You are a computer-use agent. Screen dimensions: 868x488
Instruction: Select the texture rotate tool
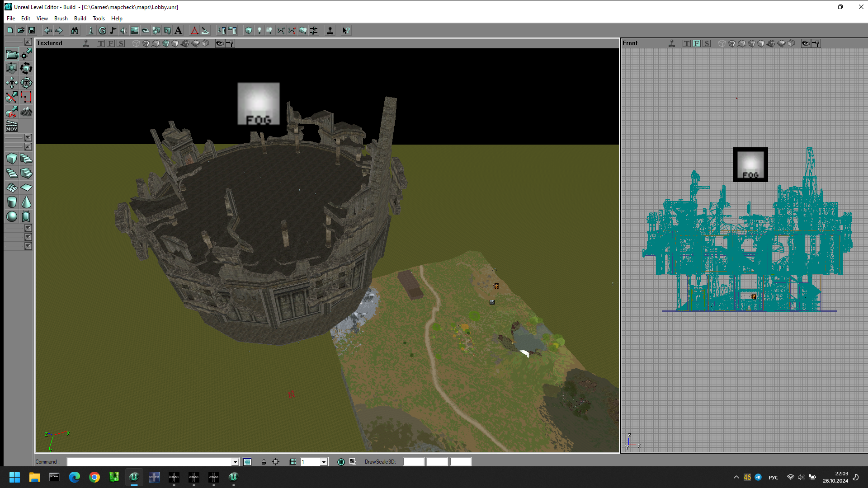point(26,83)
